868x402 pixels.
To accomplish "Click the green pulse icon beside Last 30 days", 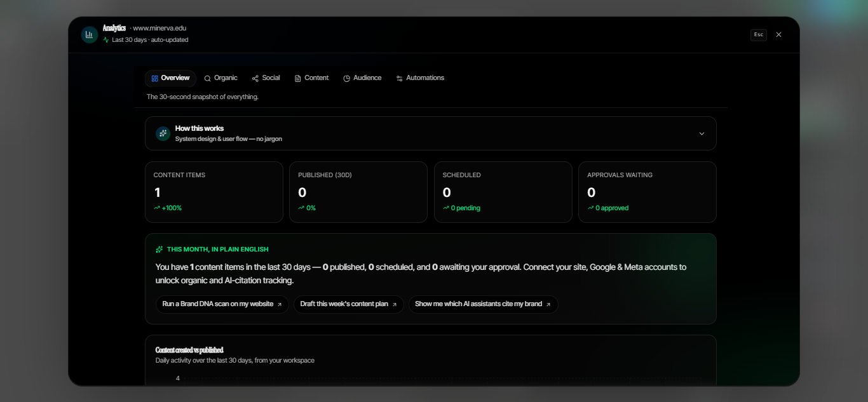I will click(x=106, y=40).
